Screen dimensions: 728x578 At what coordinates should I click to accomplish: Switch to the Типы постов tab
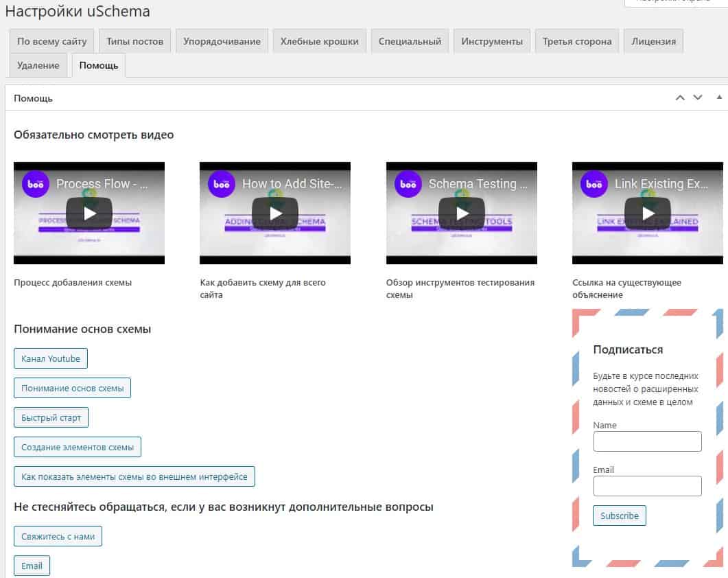coord(135,41)
